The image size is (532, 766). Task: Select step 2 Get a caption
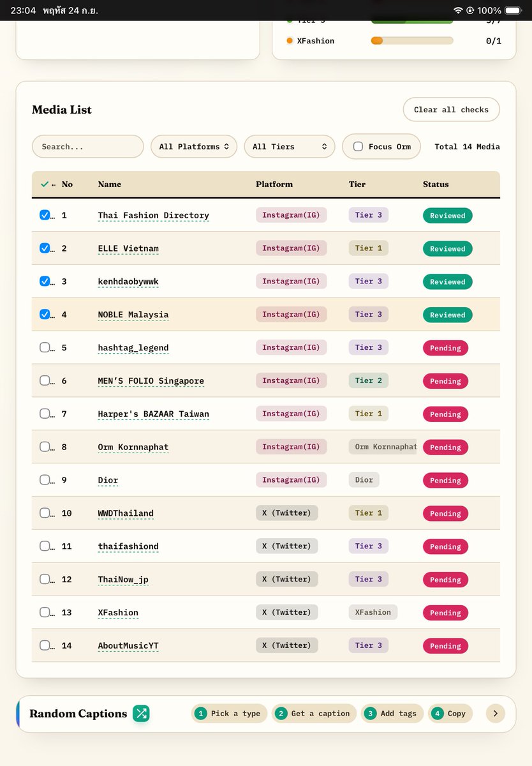pyautogui.click(x=314, y=714)
